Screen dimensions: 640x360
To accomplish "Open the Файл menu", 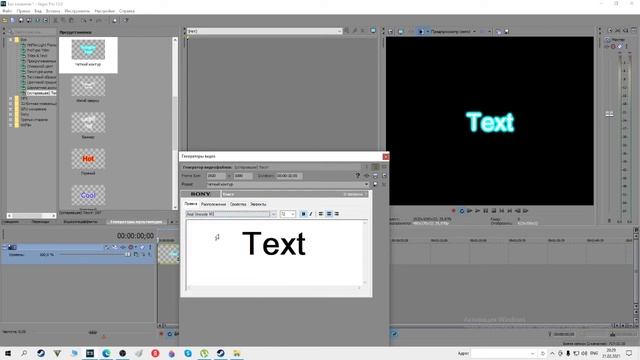I will point(7,11).
